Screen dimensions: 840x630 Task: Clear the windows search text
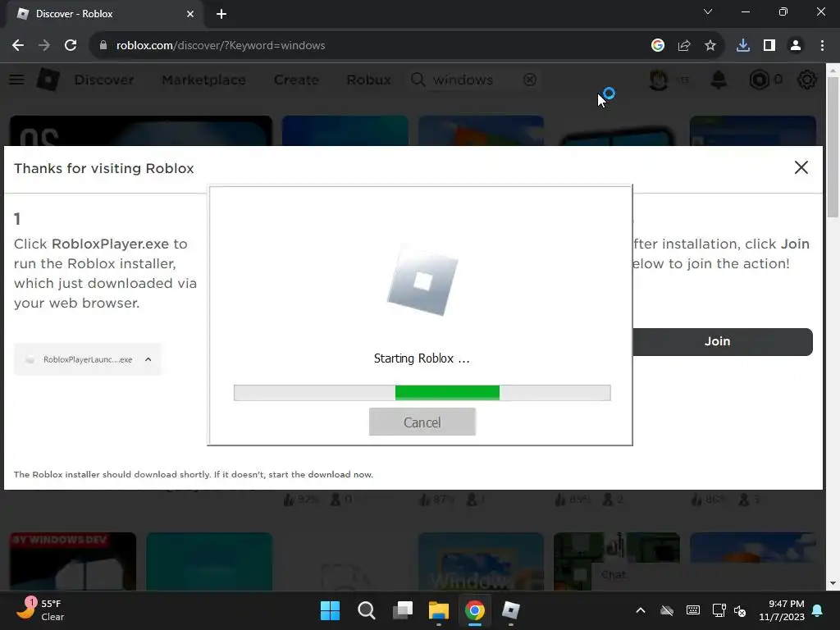530,80
